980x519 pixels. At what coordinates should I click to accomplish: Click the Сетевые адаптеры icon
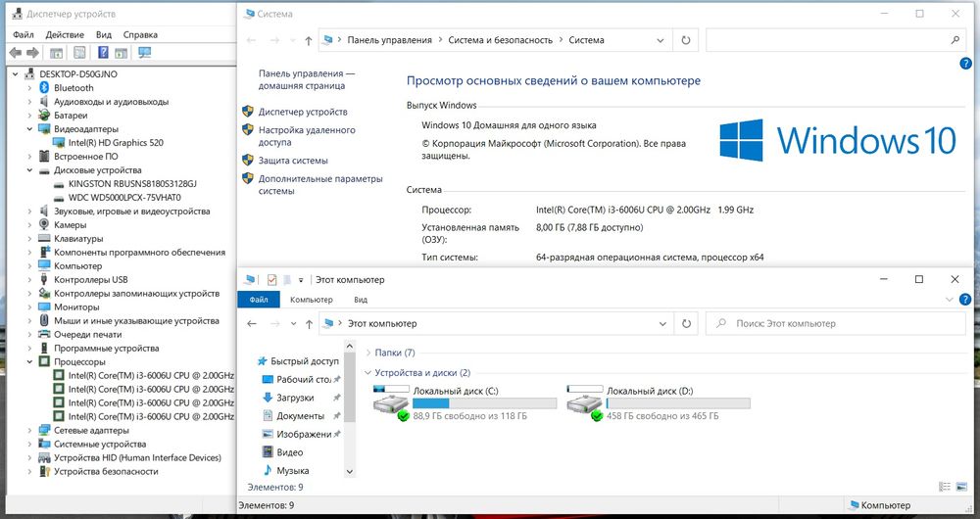44,430
